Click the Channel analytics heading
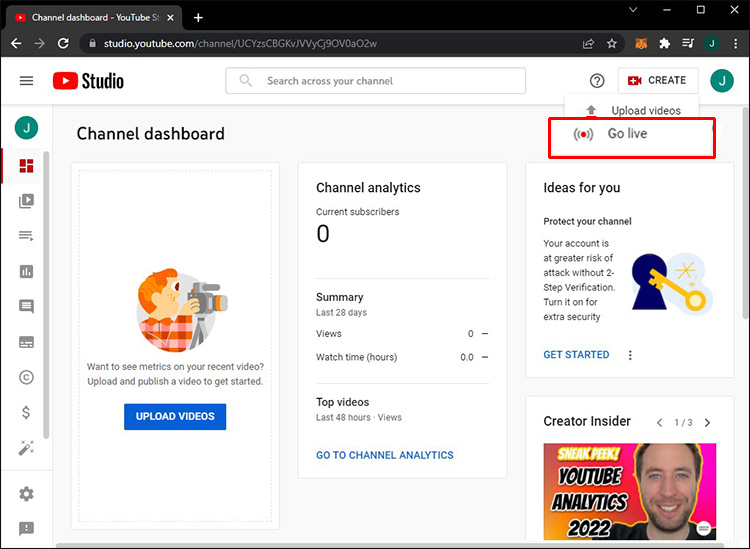 click(368, 188)
